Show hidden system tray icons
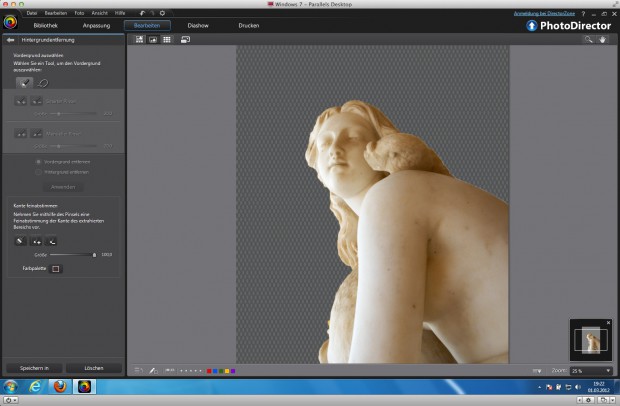The width and height of the screenshot is (620, 406). pos(539,387)
